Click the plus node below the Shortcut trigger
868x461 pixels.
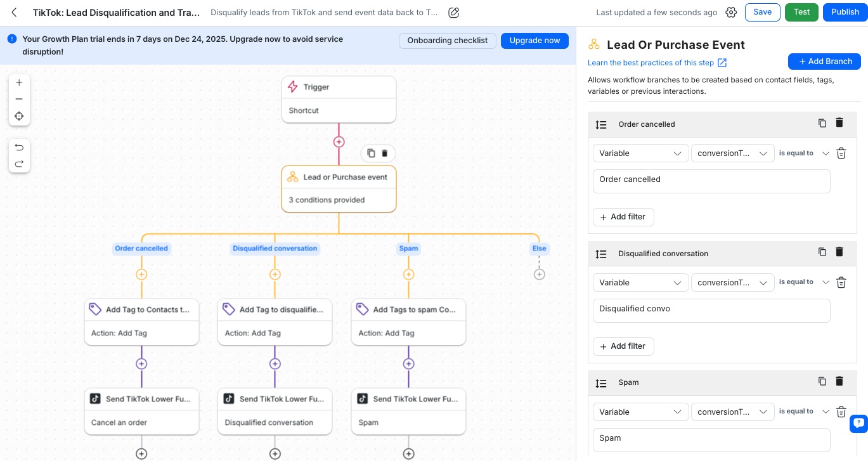pos(339,141)
